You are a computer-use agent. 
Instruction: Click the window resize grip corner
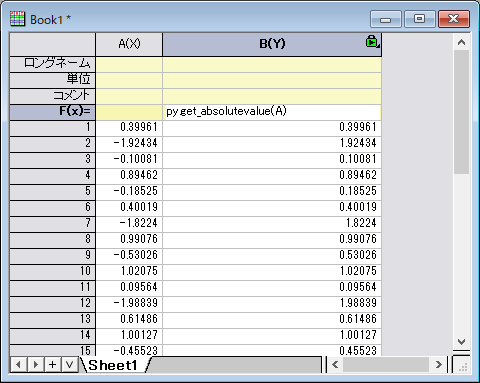(462, 366)
